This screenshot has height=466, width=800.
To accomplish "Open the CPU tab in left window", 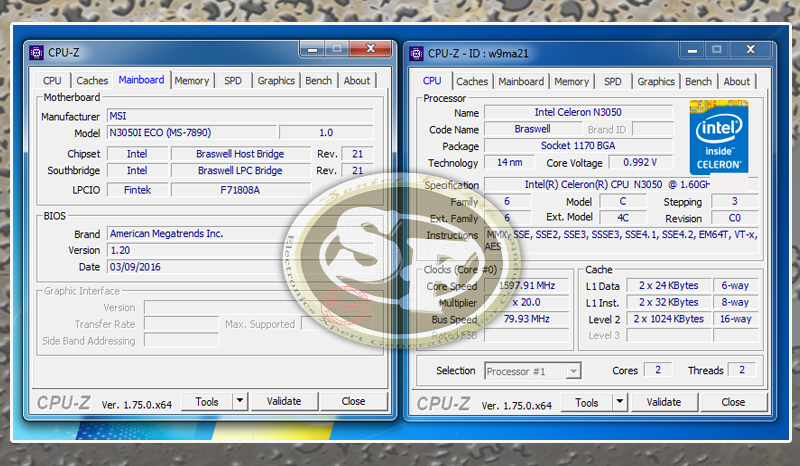I will [52, 81].
